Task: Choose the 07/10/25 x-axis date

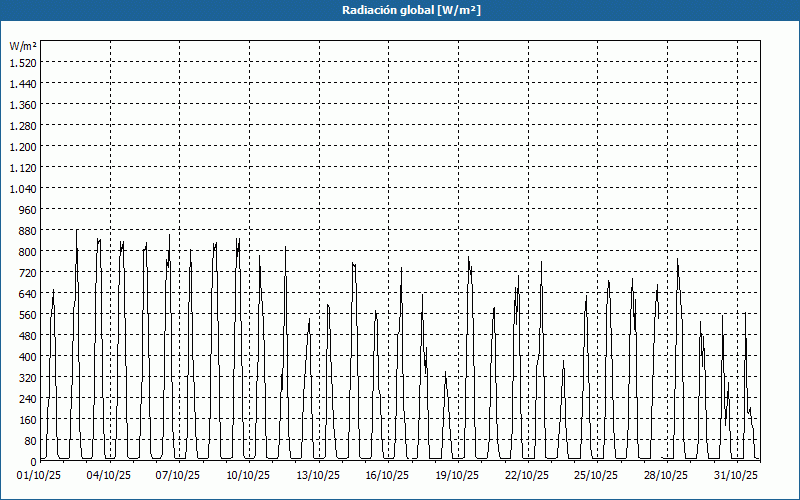Action: (x=180, y=475)
